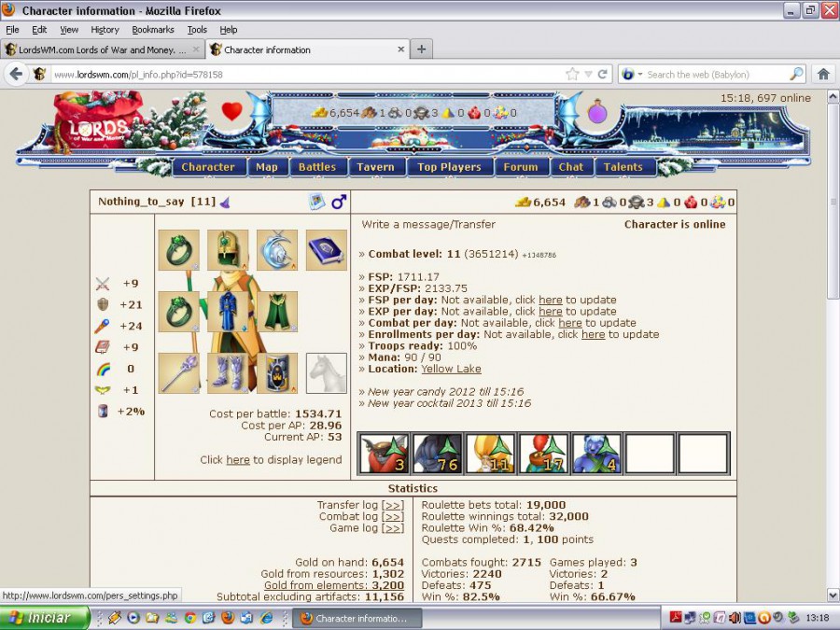Click the crossed swords attack icon
840x630 pixels.
pos(103,284)
